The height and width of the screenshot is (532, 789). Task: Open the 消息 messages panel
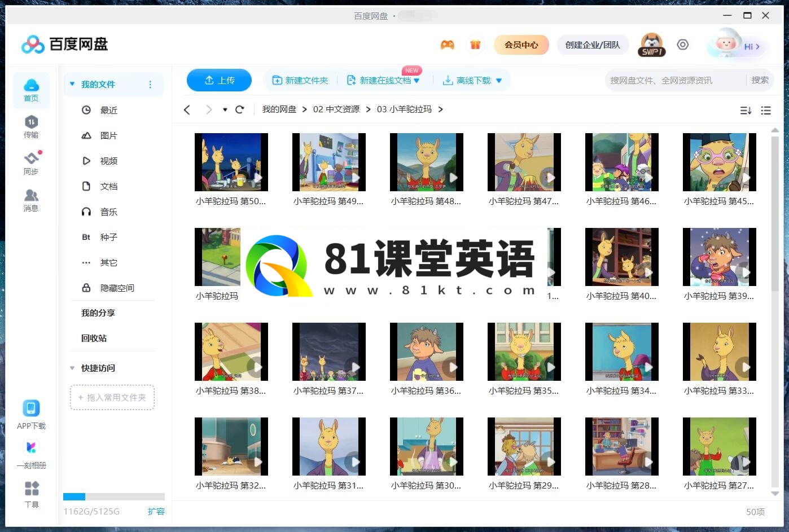click(x=31, y=200)
